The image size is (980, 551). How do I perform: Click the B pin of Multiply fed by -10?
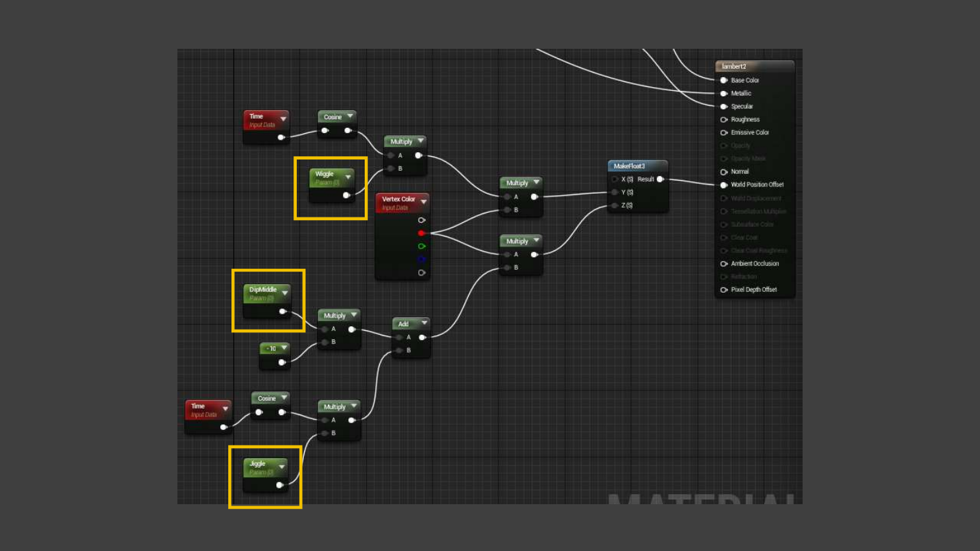tap(324, 342)
